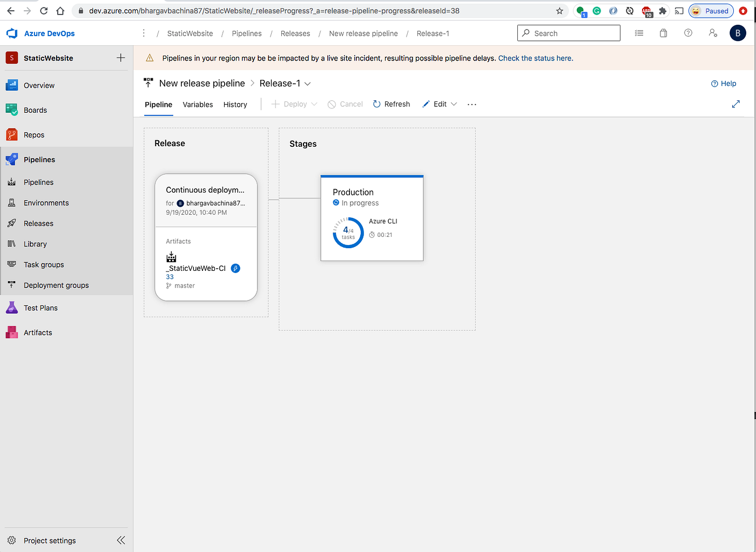Open the My work items list icon

pos(639,33)
